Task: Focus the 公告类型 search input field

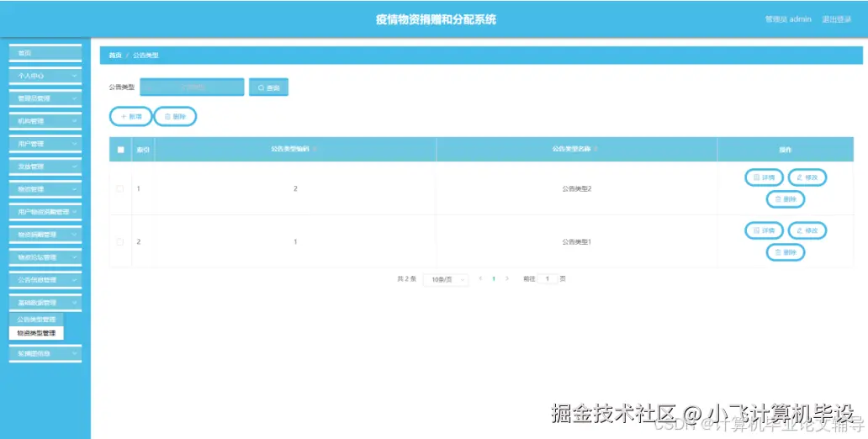Action: [192, 87]
